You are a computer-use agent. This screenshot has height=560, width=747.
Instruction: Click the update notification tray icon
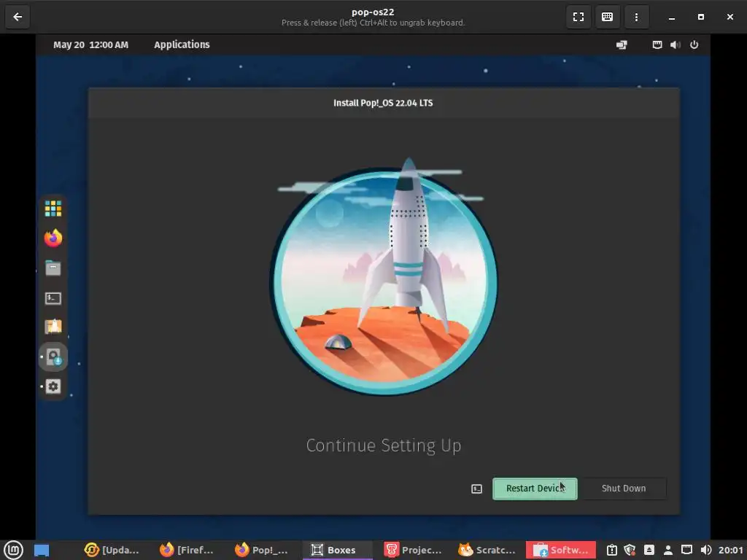tap(612, 551)
